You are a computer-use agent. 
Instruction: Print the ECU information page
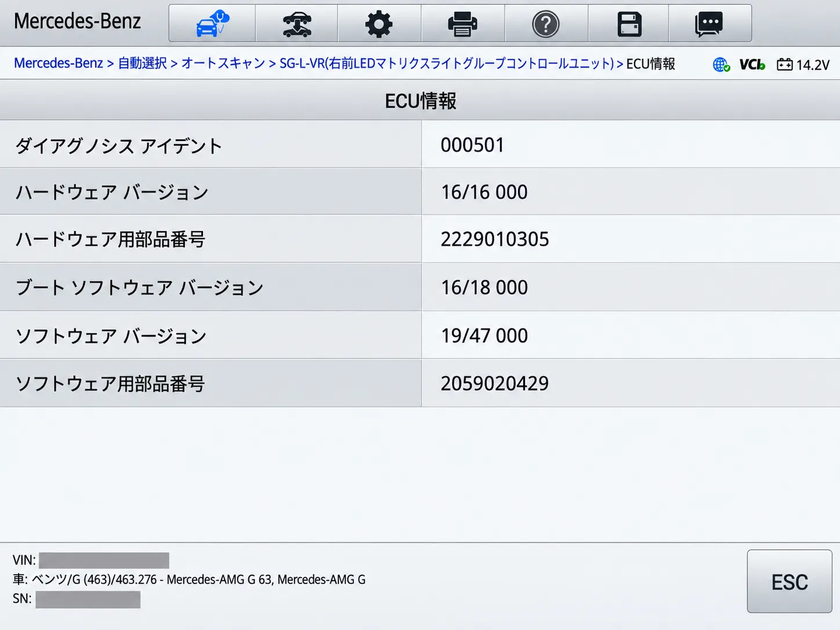(463, 24)
